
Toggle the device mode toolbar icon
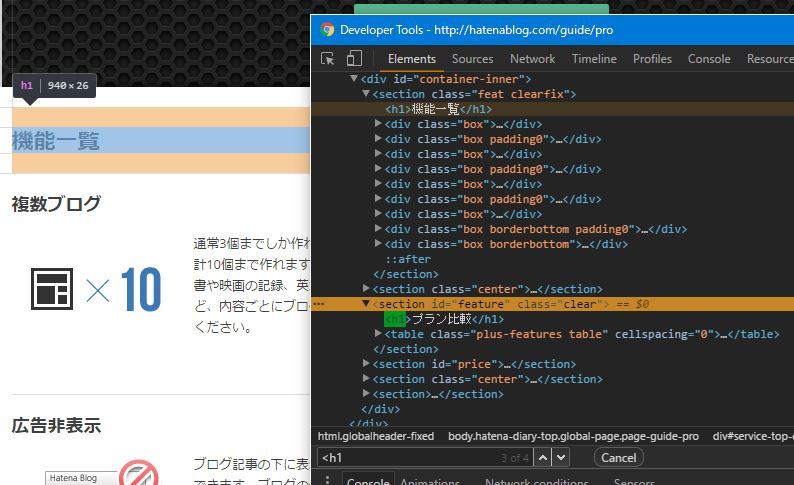[354, 58]
